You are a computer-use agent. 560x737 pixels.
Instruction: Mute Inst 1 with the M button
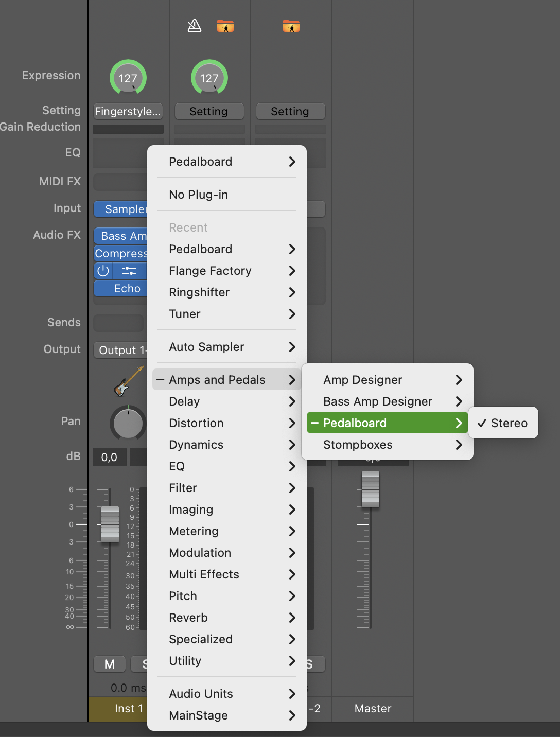point(110,664)
